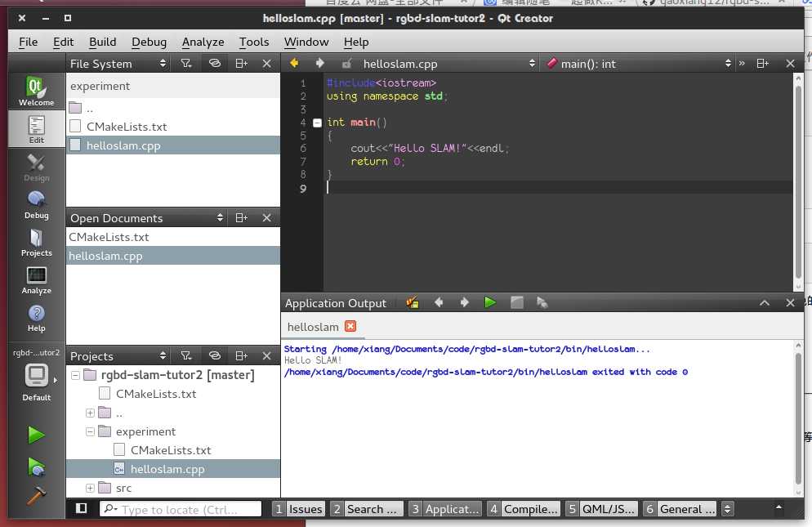Toggle synchronize with editor in the File System pane
This screenshot has width=812, height=527.
[214, 63]
